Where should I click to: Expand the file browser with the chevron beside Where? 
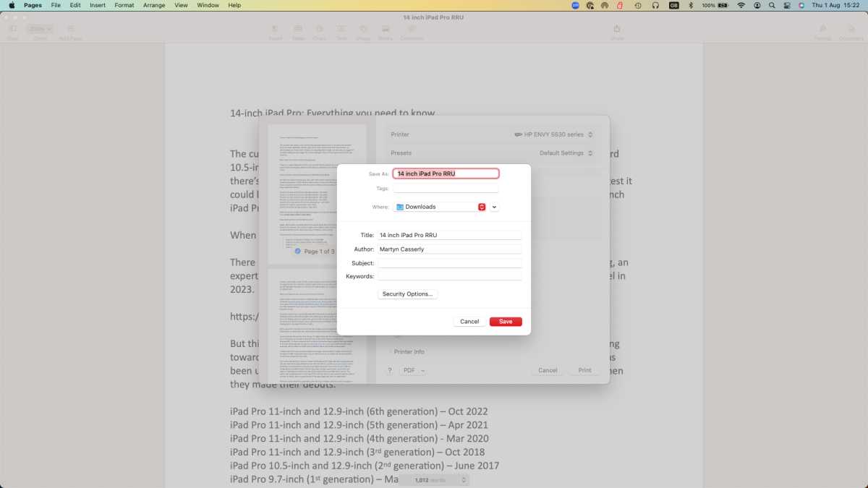494,207
